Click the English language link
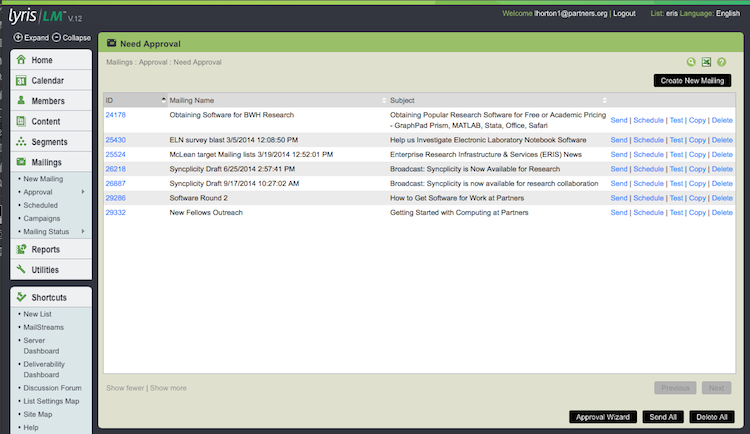The width and height of the screenshot is (750, 434). [x=728, y=13]
